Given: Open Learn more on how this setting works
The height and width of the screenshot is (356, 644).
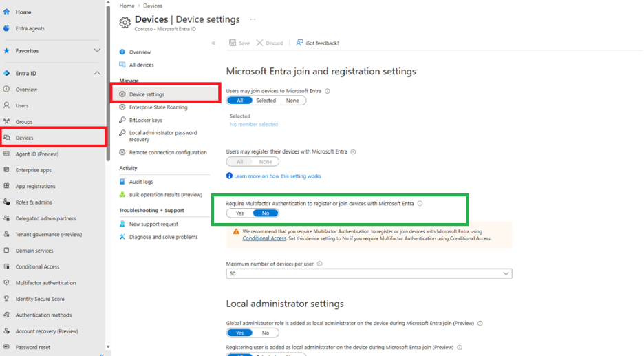Looking at the screenshot, I should click(x=277, y=176).
